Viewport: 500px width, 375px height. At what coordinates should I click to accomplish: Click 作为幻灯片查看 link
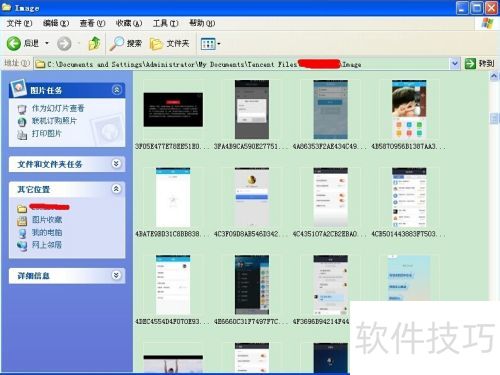tap(58, 108)
